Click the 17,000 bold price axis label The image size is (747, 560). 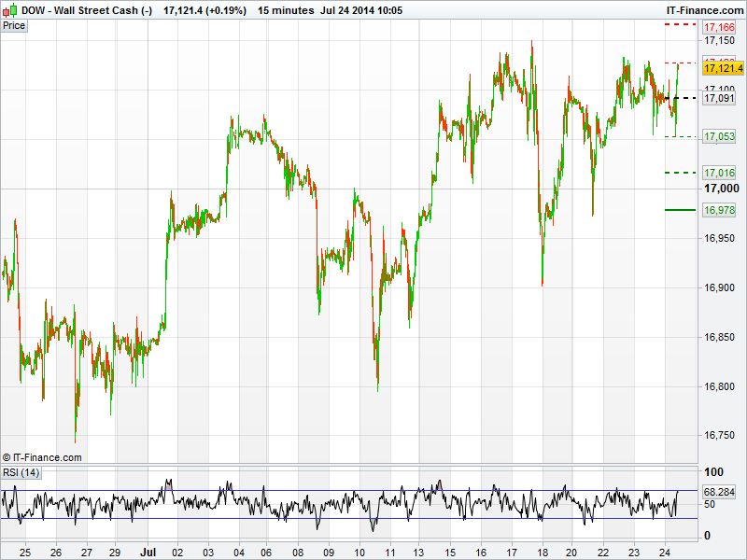(720, 188)
